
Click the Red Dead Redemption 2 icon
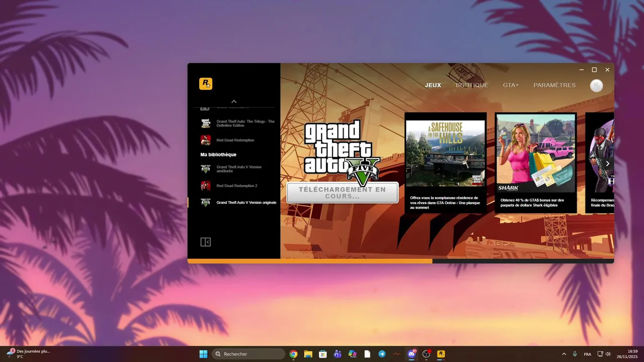click(205, 186)
